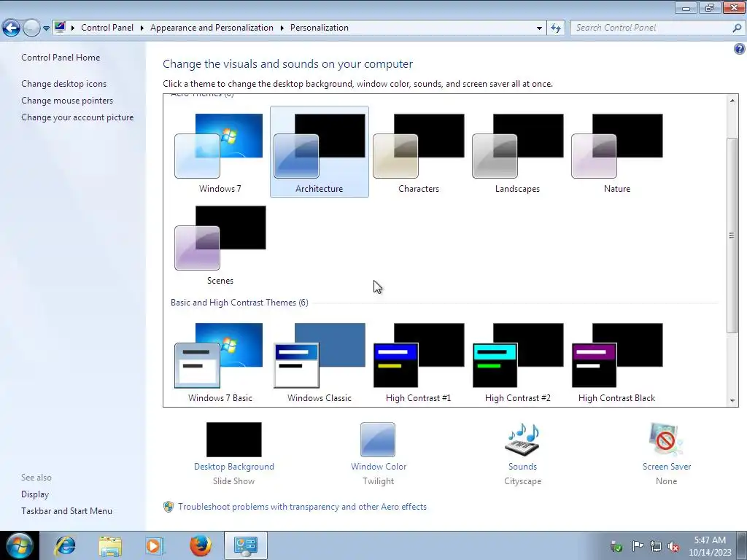
Task: Open Desktop Background settings icon
Action: coord(234,440)
